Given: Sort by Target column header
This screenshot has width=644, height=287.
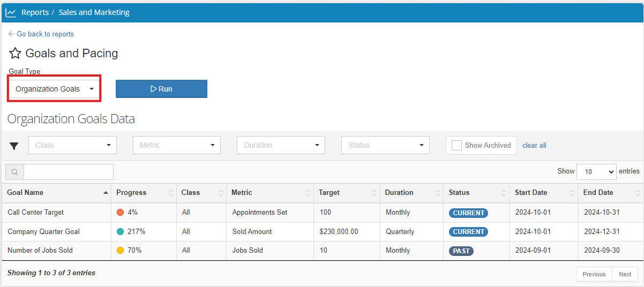Looking at the screenshot, I should [x=347, y=193].
